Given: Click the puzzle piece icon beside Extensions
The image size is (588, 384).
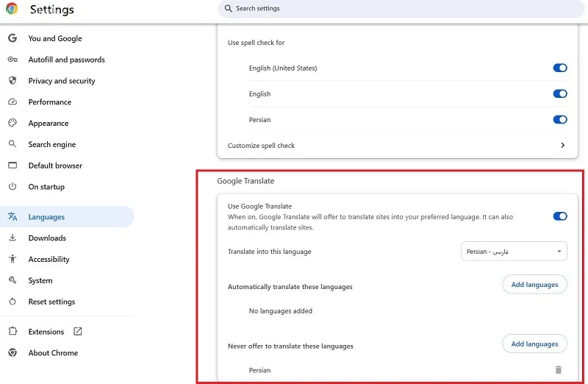Looking at the screenshot, I should [12, 331].
